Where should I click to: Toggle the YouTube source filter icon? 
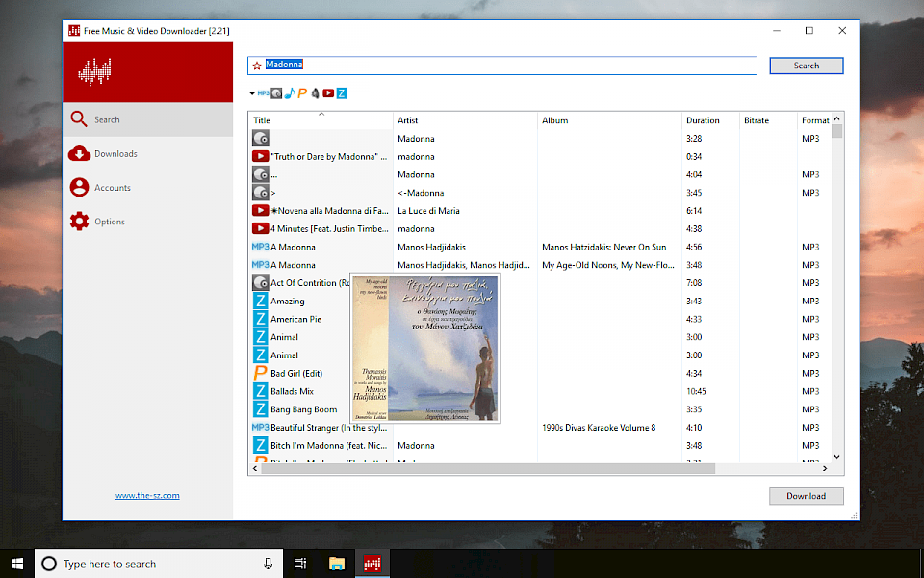pyautogui.click(x=328, y=93)
